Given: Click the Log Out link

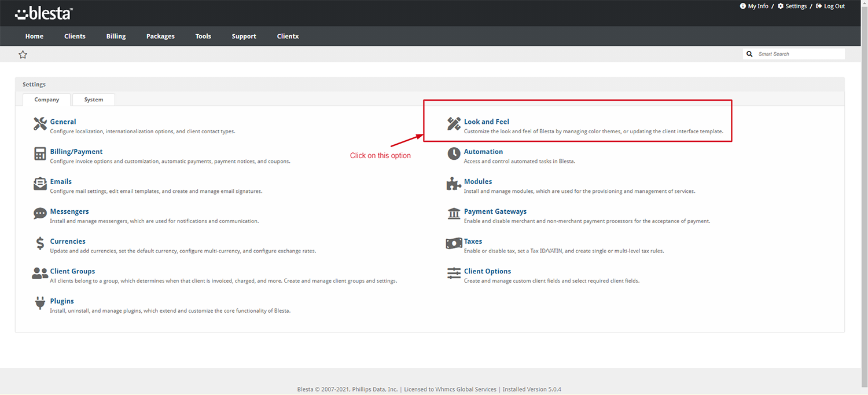Looking at the screenshot, I should pos(834,6).
